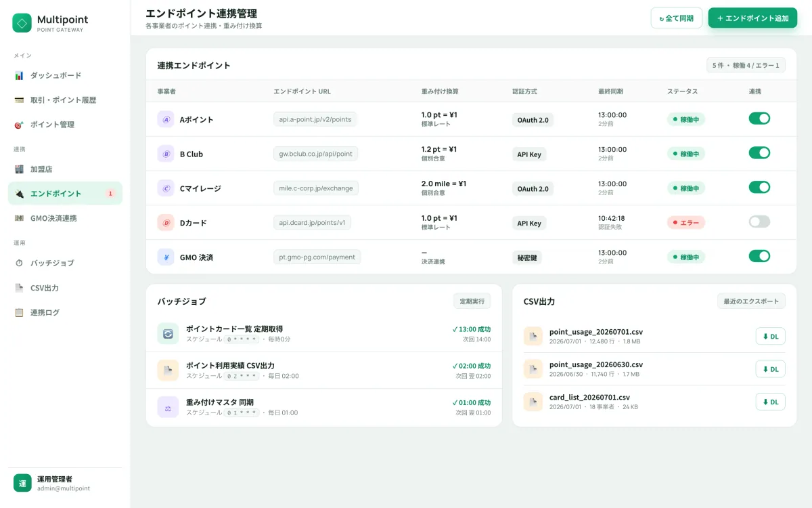Toggle the GMO 決済 連携 switch

(759, 256)
